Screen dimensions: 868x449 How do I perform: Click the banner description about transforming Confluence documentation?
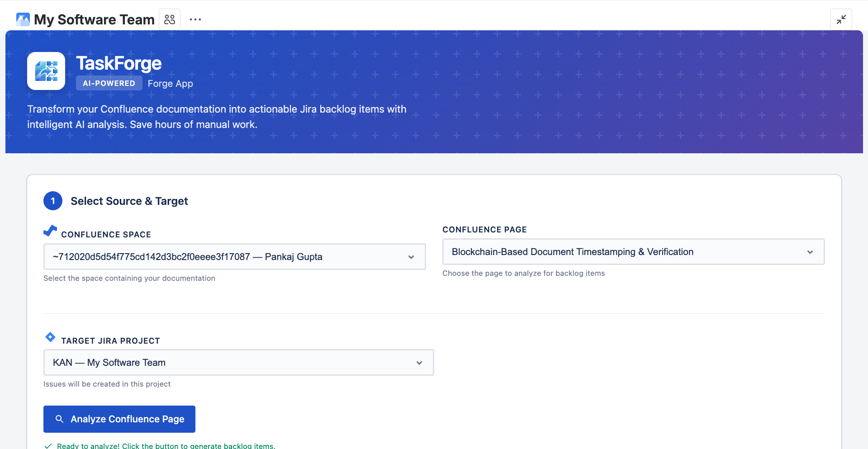(217, 117)
